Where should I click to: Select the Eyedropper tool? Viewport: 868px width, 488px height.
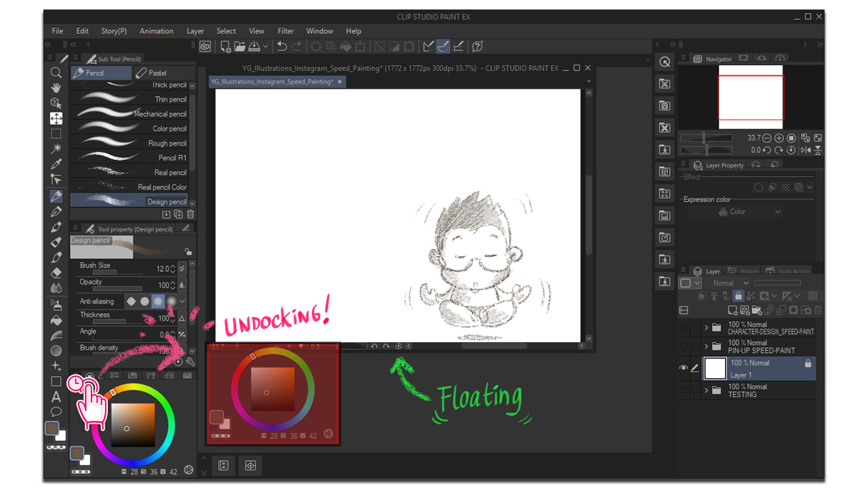click(56, 164)
